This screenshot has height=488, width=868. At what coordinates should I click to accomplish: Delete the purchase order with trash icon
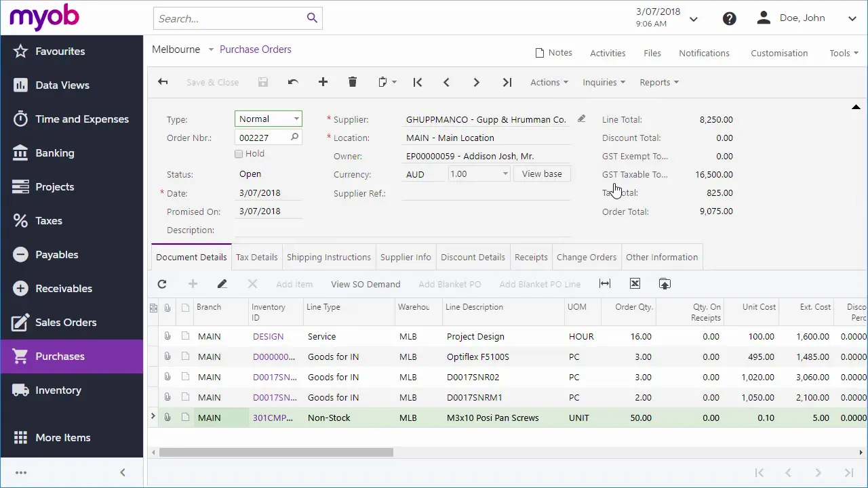point(353,82)
